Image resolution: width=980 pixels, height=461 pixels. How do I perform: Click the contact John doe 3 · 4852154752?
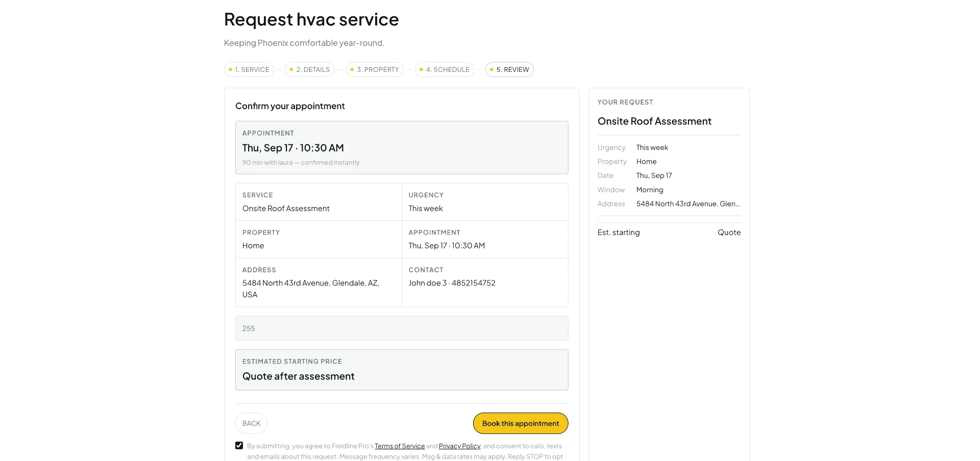pos(452,283)
